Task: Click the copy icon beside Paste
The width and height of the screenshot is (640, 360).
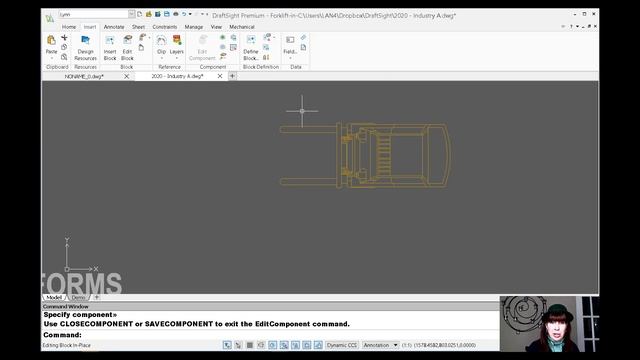Action: 64,47
